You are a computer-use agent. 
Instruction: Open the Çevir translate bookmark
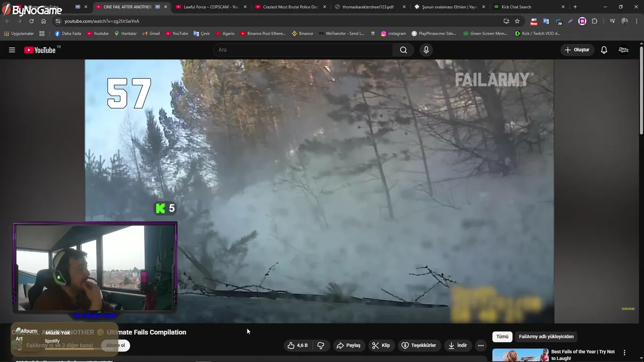click(202, 34)
